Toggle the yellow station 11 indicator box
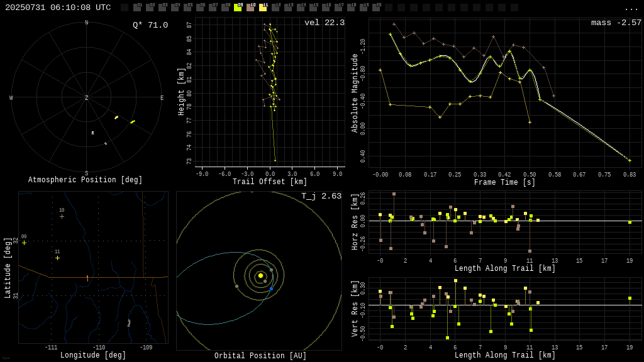 (263, 7)
